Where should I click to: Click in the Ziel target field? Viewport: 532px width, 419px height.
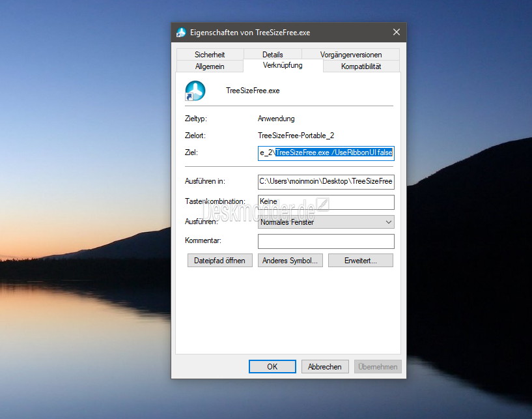pos(326,152)
